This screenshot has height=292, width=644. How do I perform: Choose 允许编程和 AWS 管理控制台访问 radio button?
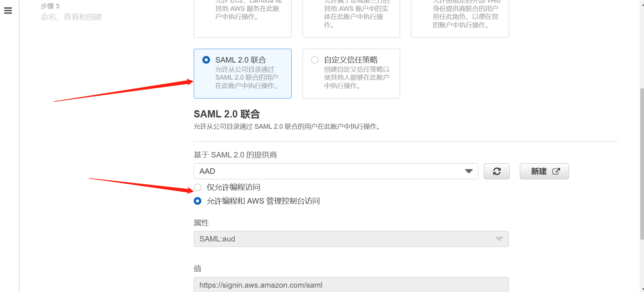coord(198,201)
